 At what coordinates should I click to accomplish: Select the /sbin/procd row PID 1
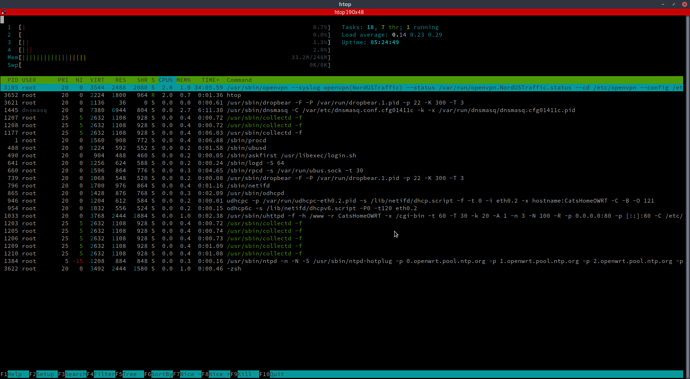coord(341,140)
